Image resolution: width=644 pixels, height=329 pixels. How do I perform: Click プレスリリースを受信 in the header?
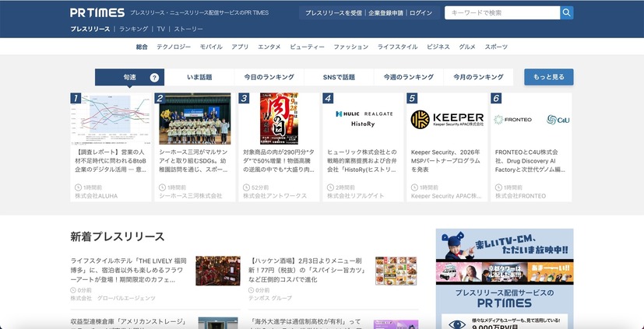click(333, 13)
